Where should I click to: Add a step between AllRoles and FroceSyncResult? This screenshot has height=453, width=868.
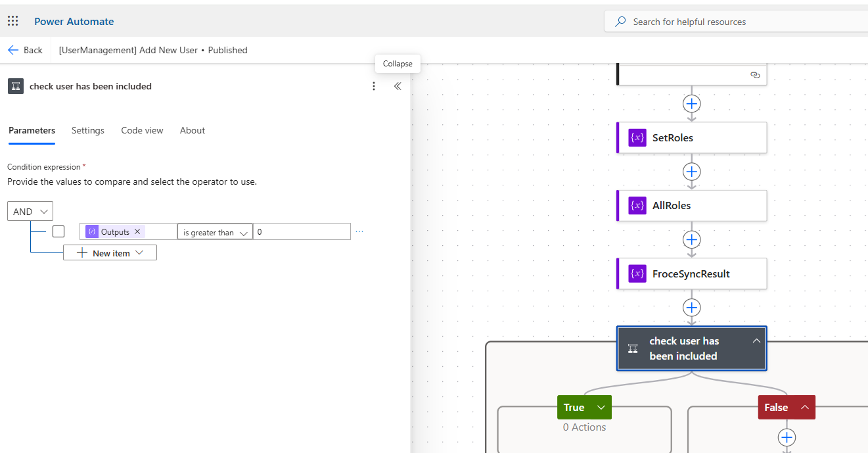click(691, 239)
